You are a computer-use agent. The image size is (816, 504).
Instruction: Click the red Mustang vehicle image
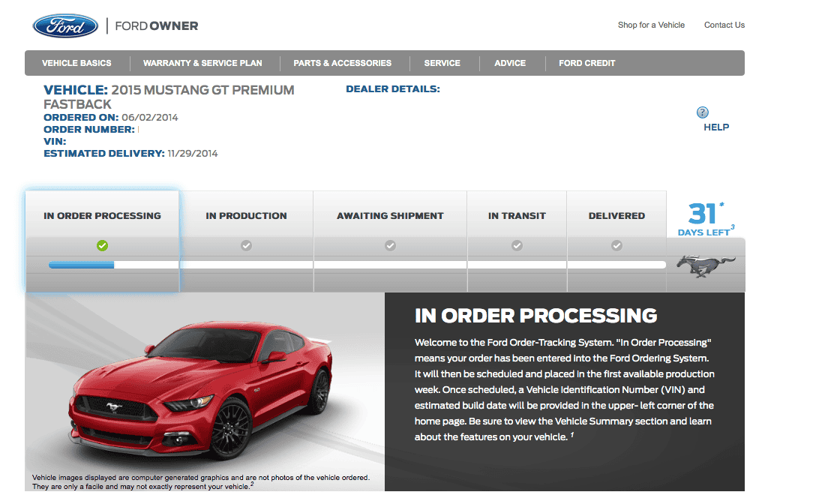[x=202, y=389]
